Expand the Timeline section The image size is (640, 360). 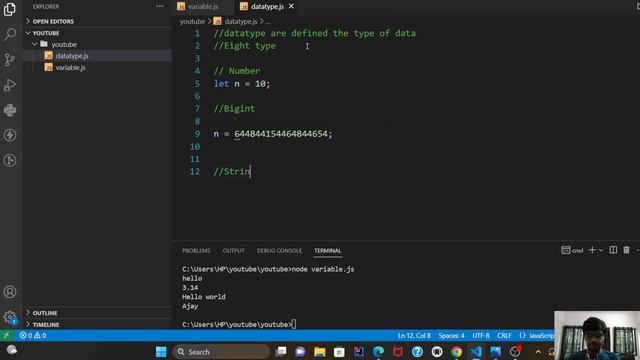pyautogui.click(x=97, y=324)
